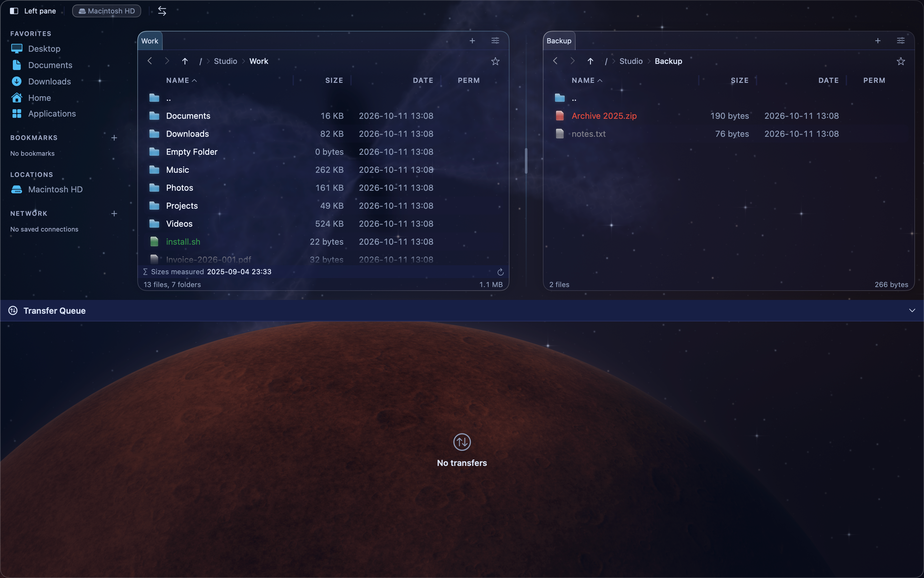Screen dimensions: 924x578
Task: Sort Work pane by Size column
Action: pyautogui.click(x=334, y=80)
